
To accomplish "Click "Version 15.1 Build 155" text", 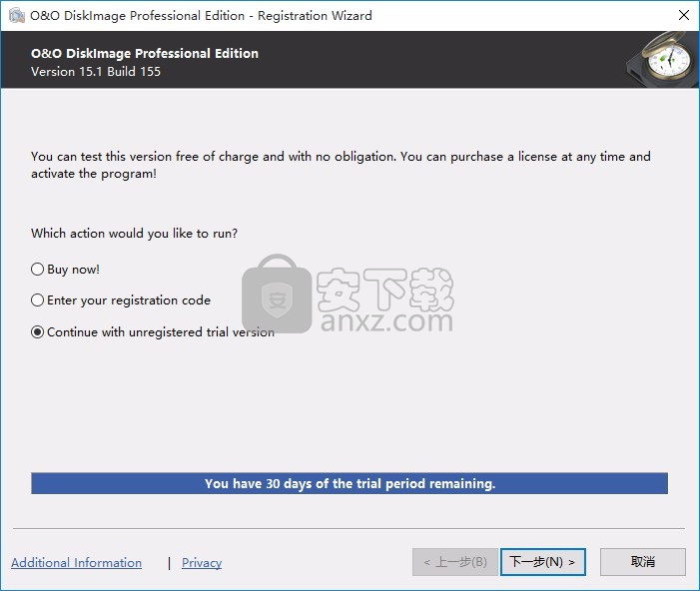I will [96, 72].
